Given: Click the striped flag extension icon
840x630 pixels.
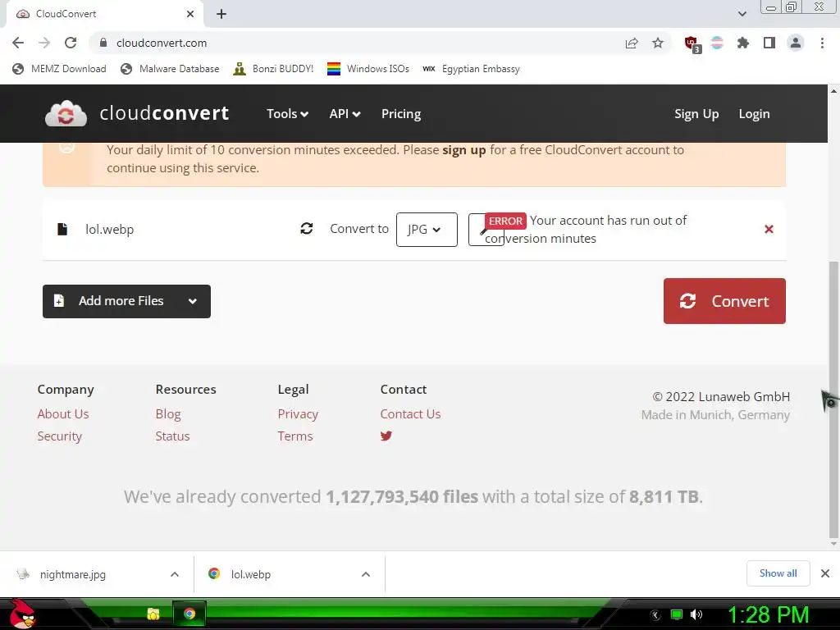Looking at the screenshot, I should [x=717, y=43].
